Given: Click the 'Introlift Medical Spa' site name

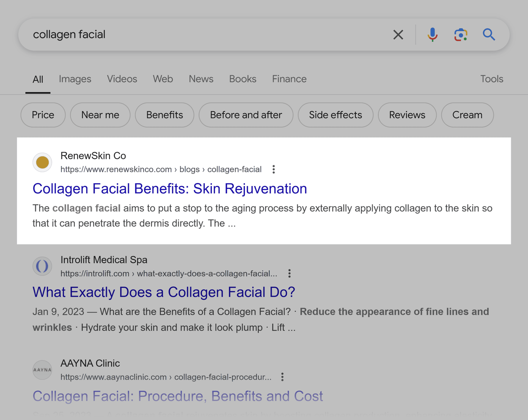Looking at the screenshot, I should (104, 260).
